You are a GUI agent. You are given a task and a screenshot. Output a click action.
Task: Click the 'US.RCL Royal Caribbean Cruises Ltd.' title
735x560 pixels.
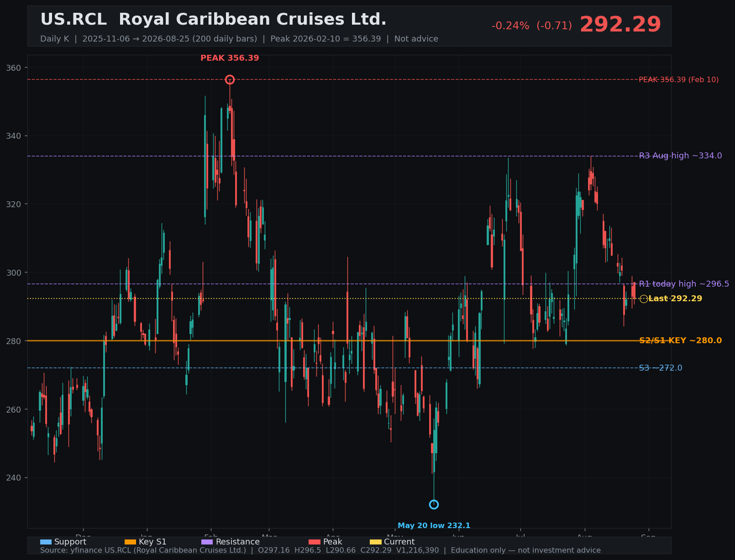(x=213, y=20)
